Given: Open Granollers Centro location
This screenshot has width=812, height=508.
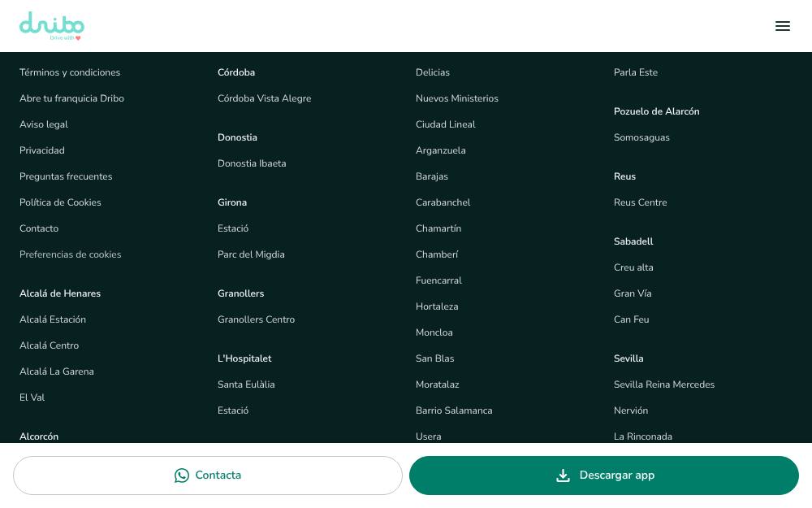Looking at the screenshot, I should [x=257, y=319].
